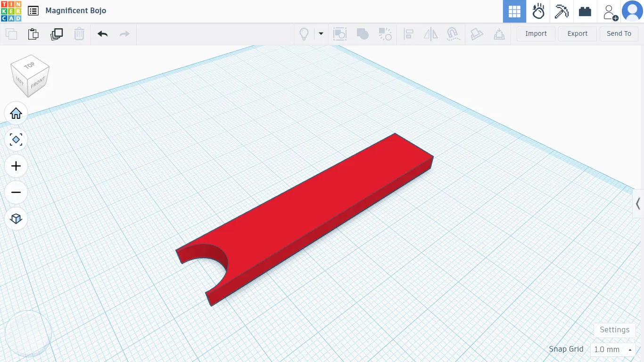Click the Tinkercad logo
Image resolution: width=644 pixels, height=362 pixels.
point(11,11)
